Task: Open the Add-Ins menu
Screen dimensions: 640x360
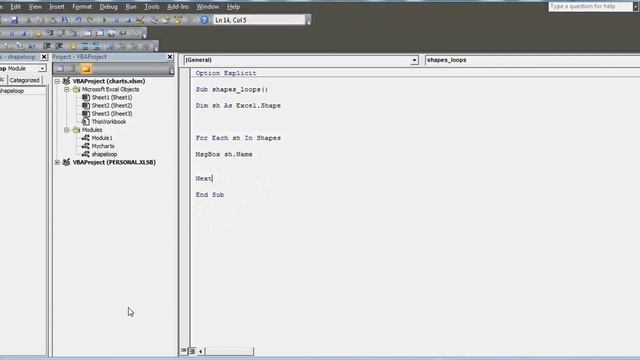Action: coord(178,7)
